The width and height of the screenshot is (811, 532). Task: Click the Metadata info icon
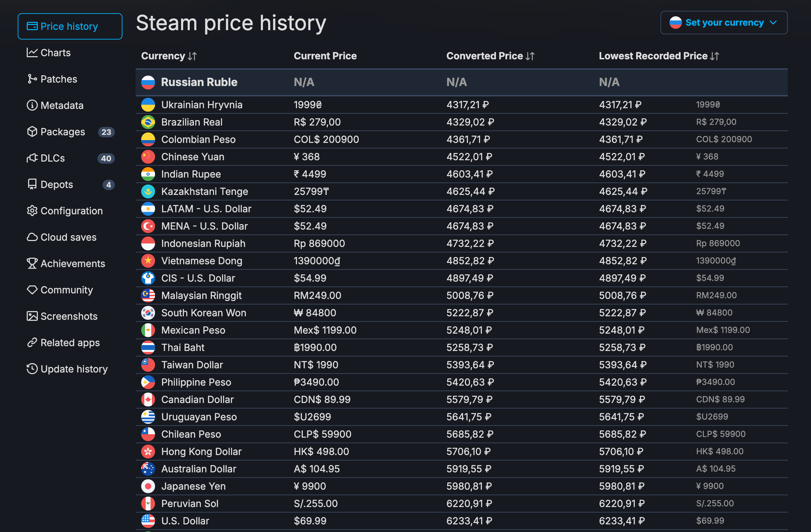click(x=32, y=105)
